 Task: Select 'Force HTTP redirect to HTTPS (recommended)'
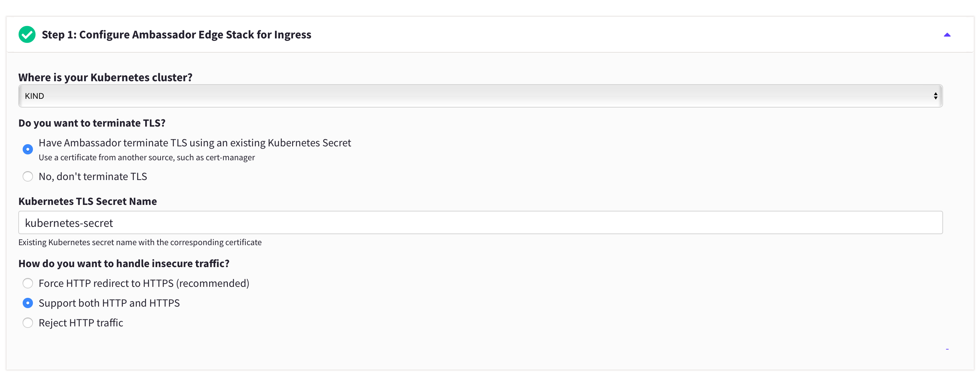(x=28, y=283)
